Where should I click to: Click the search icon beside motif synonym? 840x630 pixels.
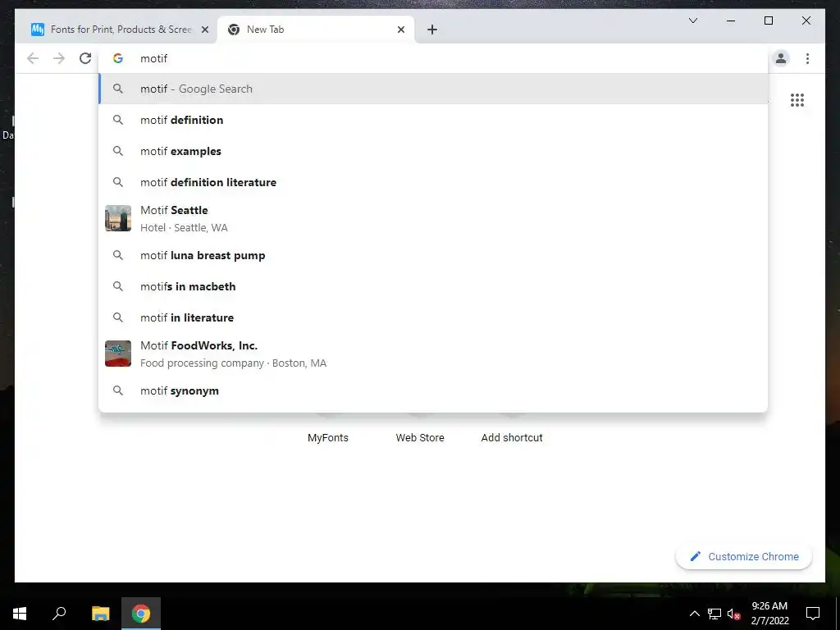click(118, 390)
